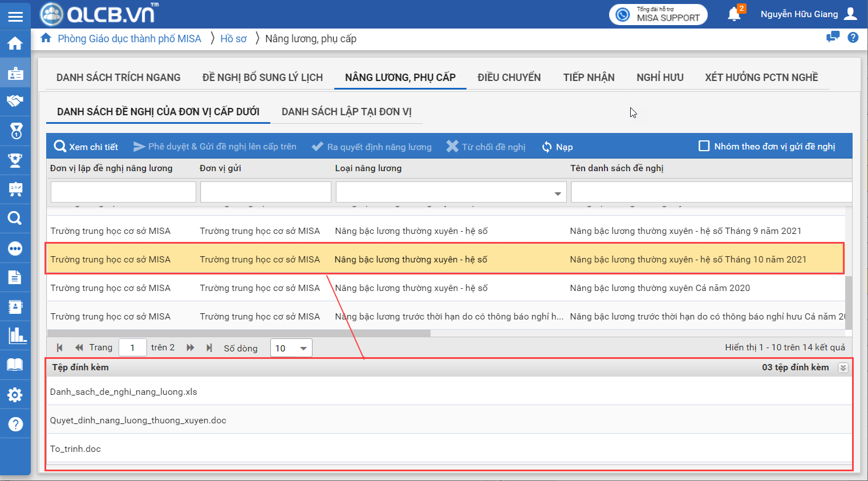Open the trophy icon in sidebar
Image resolution: width=868 pixels, height=481 pixels.
15,160
